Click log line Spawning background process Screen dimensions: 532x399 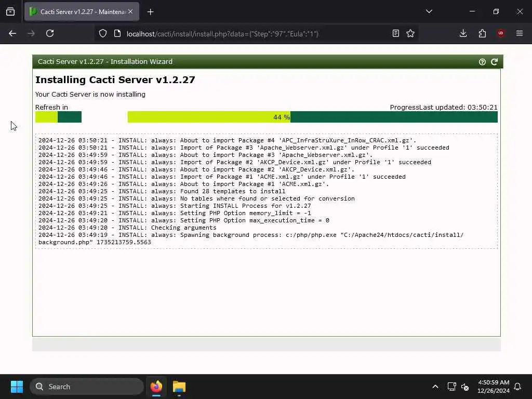tap(251, 238)
